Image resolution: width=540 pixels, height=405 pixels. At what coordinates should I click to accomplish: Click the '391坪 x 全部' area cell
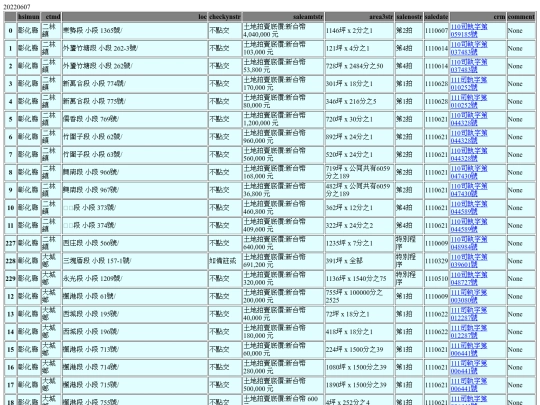click(x=360, y=261)
